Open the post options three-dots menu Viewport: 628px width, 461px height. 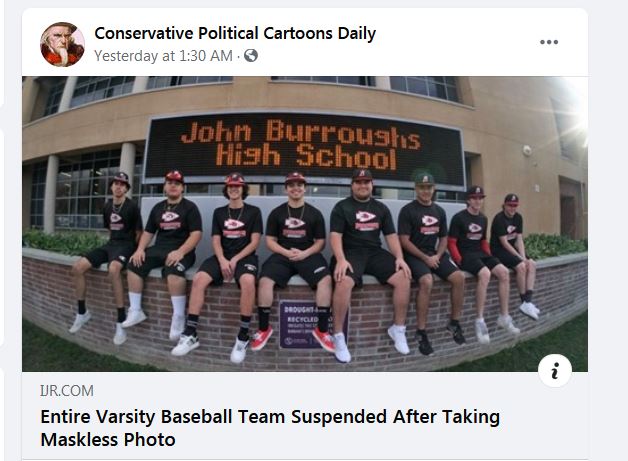click(549, 42)
